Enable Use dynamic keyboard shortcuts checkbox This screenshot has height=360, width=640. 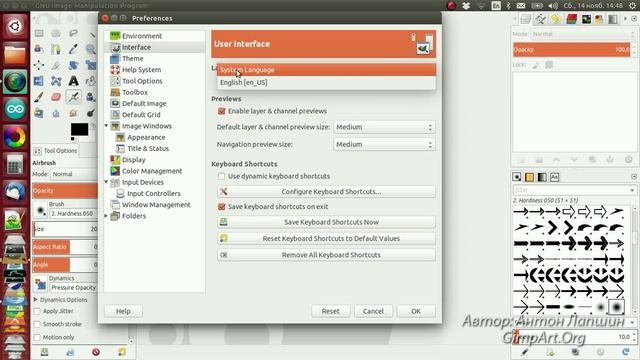(x=222, y=176)
